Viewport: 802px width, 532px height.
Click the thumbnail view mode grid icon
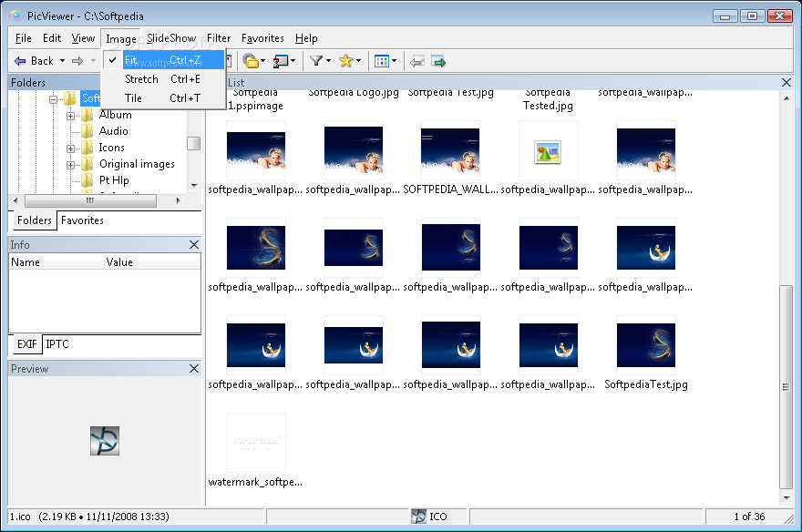(x=382, y=61)
